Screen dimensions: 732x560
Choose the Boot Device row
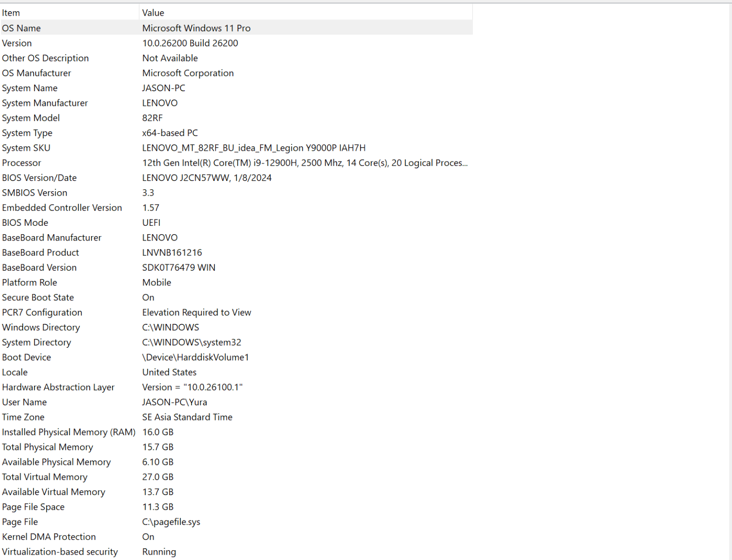26,358
